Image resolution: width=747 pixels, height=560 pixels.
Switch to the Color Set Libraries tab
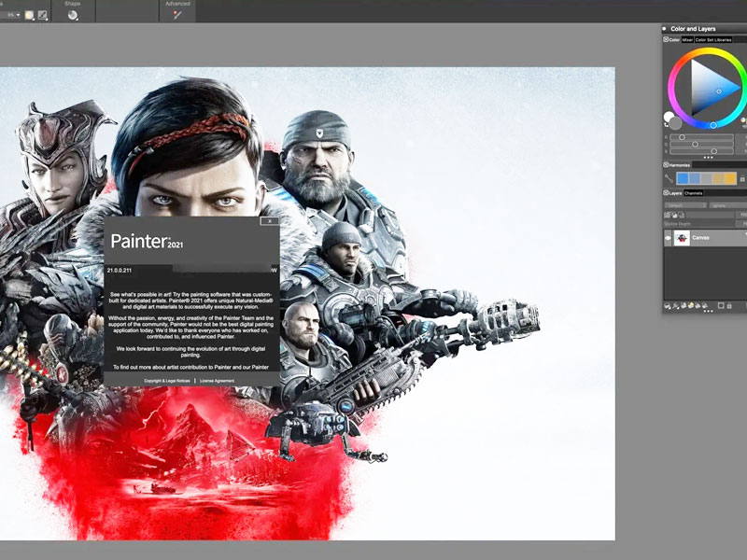click(x=713, y=40)
